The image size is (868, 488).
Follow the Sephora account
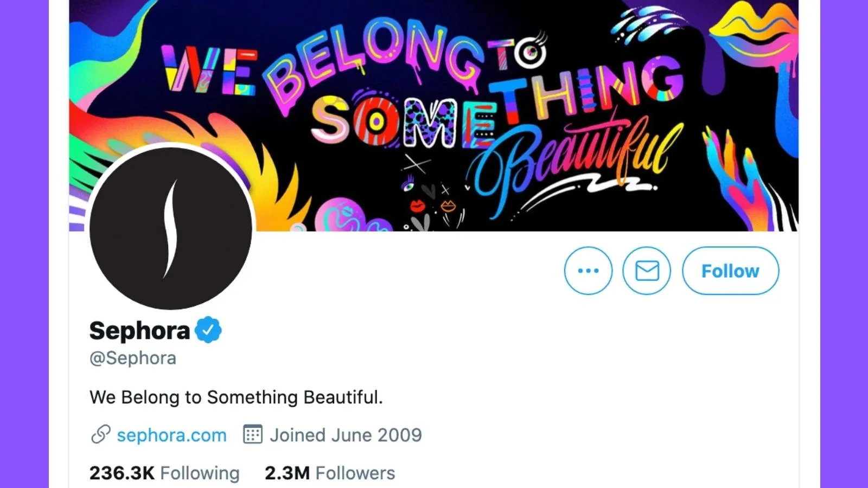pyautogui.click(x=730, y=271)
